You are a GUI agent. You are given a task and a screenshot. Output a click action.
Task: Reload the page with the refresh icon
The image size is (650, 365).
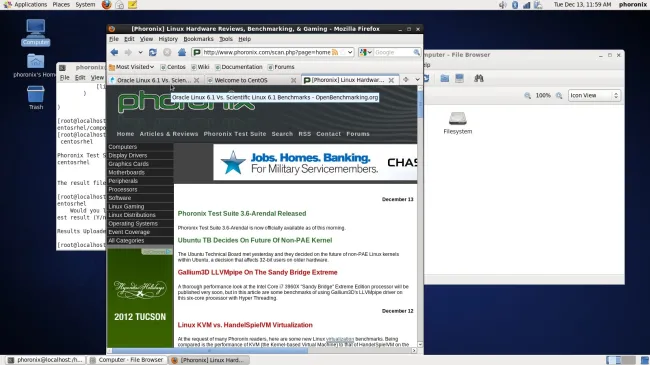153,52
